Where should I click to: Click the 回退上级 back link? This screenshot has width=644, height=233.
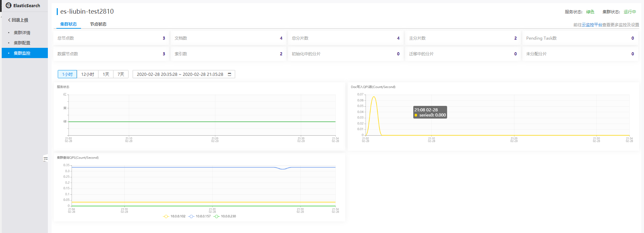(x=20, y=20)
